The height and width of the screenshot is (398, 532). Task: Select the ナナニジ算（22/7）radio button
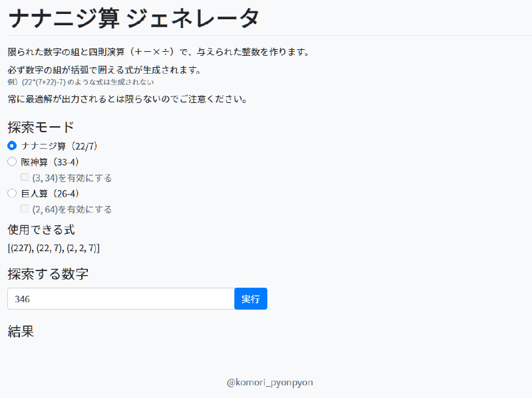click(12, 146)
